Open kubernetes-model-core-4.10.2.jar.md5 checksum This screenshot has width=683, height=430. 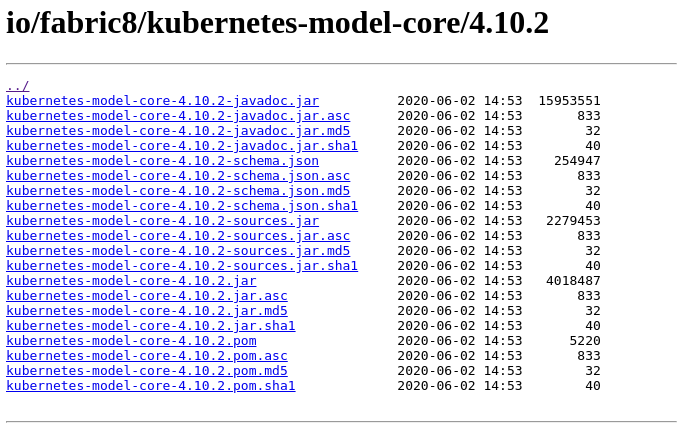(147, 311)
